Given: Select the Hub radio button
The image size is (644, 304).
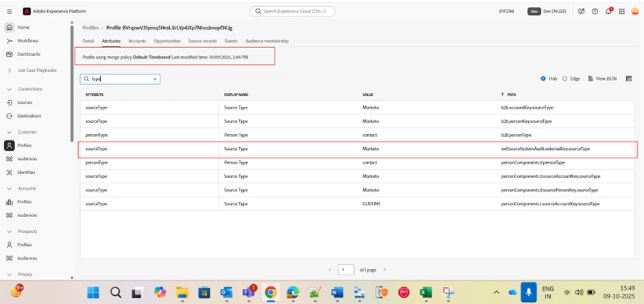Looking at the screenshot, I should point(543,79).
